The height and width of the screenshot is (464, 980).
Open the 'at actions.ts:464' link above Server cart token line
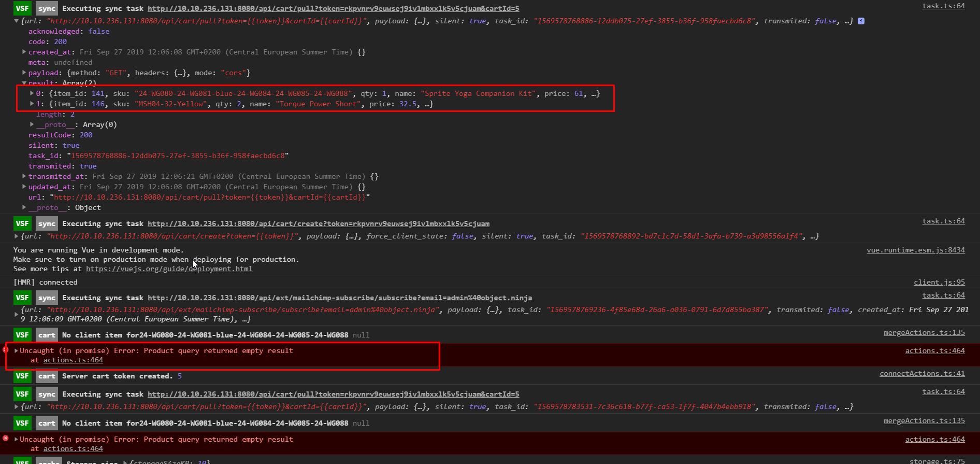[x=73, y=360]
